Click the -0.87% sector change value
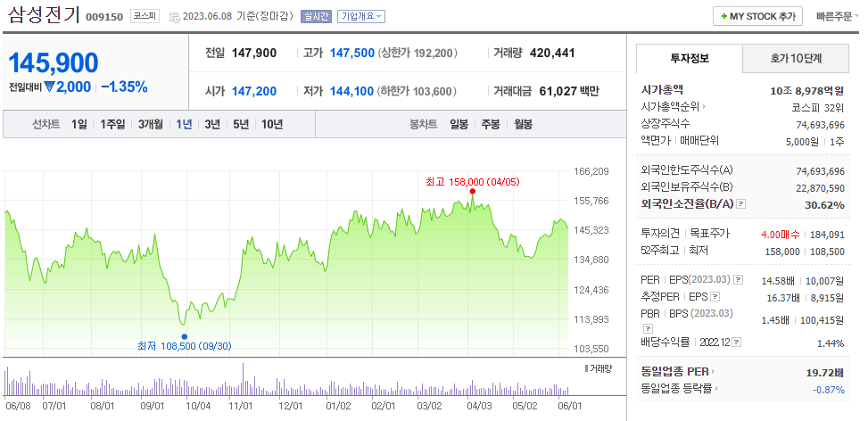Viewport: 868px width, 421px height. click(x=829, y=390)
